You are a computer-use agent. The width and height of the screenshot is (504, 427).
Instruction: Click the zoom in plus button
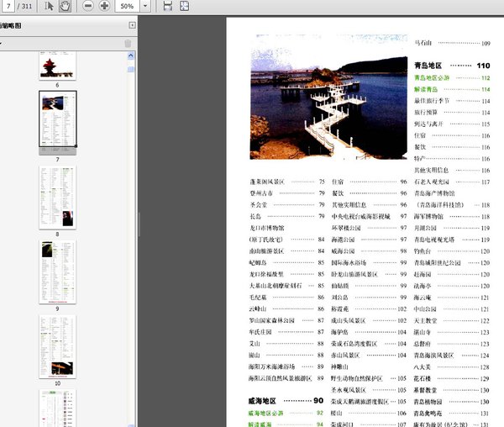click(104, 6)
